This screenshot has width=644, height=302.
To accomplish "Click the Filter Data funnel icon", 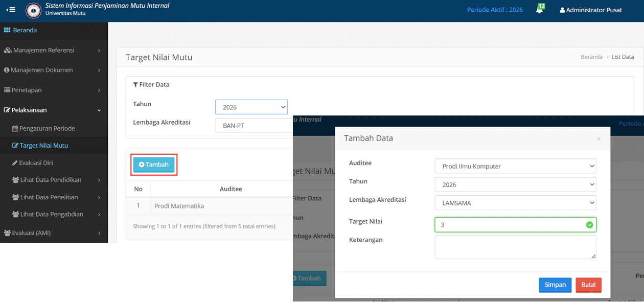I will (x=135, y=85).
